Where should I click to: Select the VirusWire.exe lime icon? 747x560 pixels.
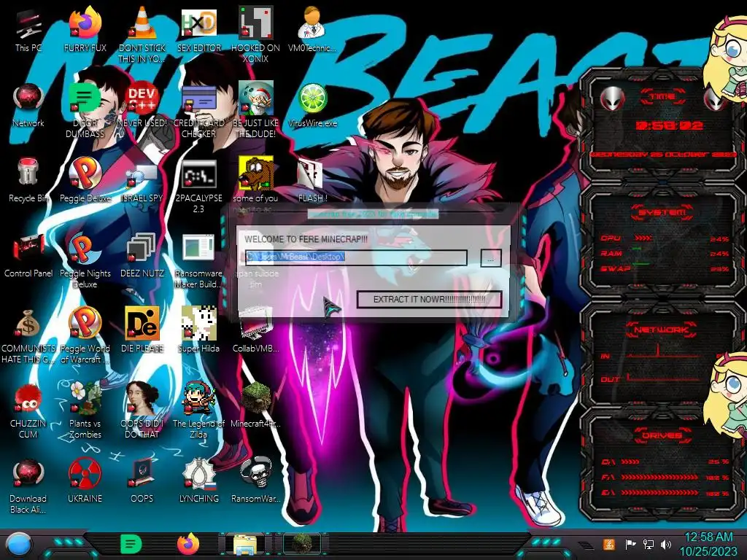(312, 99)
